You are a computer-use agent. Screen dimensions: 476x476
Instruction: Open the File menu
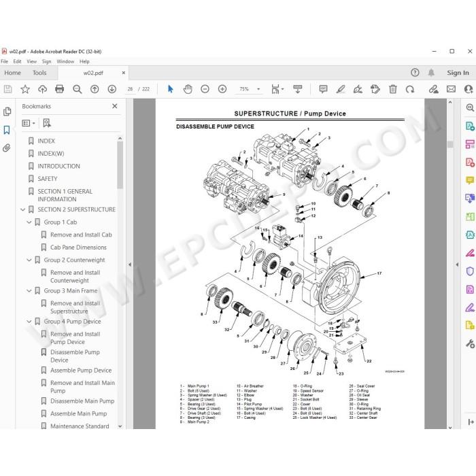tap(5, 61)
